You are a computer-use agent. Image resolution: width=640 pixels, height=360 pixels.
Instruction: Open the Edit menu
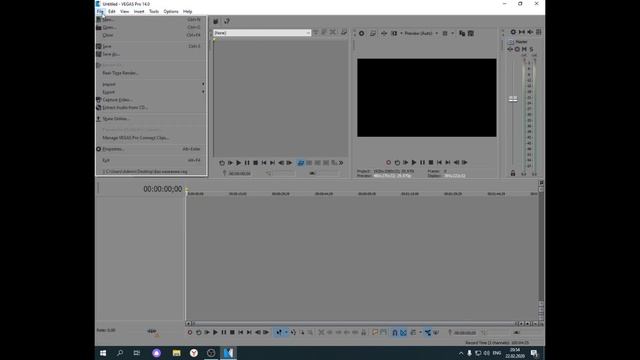click(111, 11)
